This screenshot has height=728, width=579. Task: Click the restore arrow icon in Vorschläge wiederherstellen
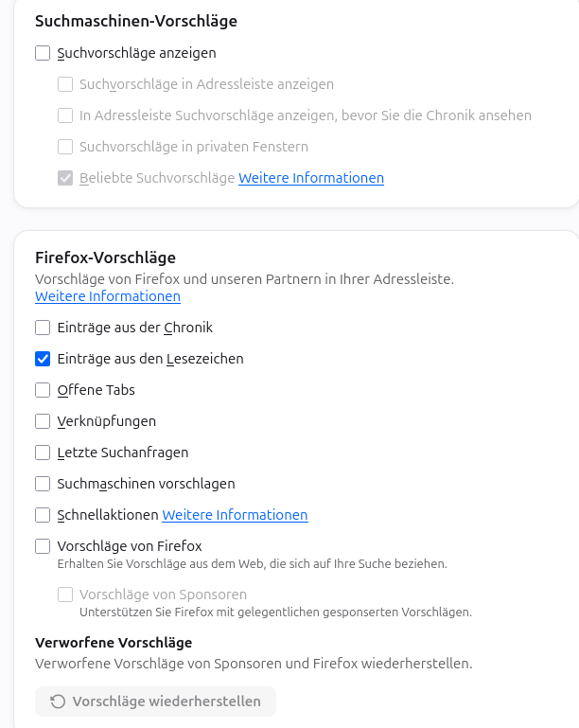tap(58, 701)
